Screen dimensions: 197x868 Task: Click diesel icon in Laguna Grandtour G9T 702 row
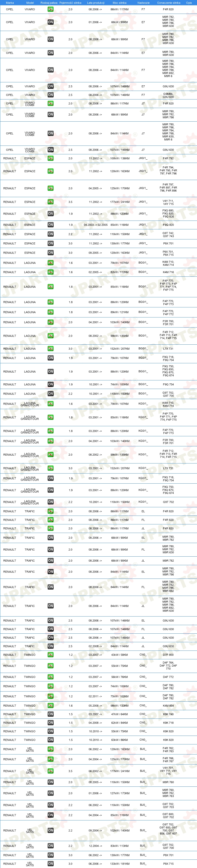51,502
